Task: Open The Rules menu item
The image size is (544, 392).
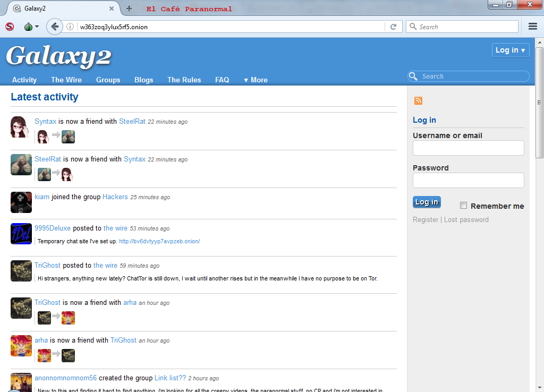Action: (184, 80)
